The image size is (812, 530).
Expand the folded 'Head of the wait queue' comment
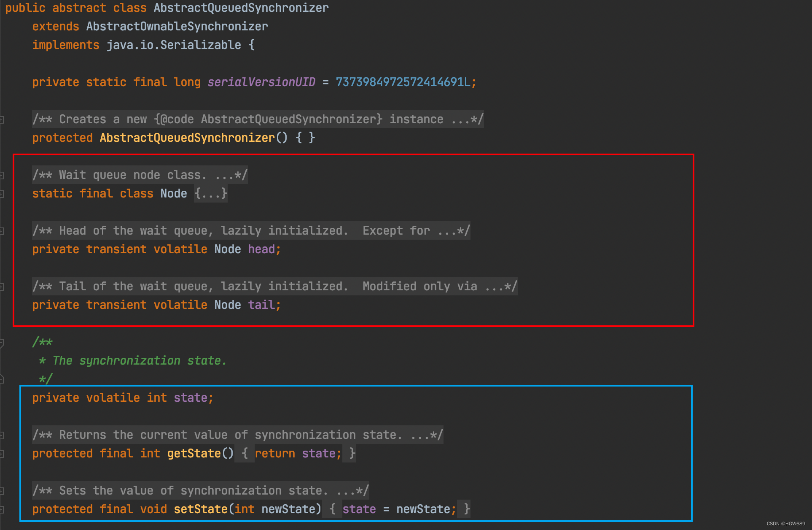[x=251, y=230]
